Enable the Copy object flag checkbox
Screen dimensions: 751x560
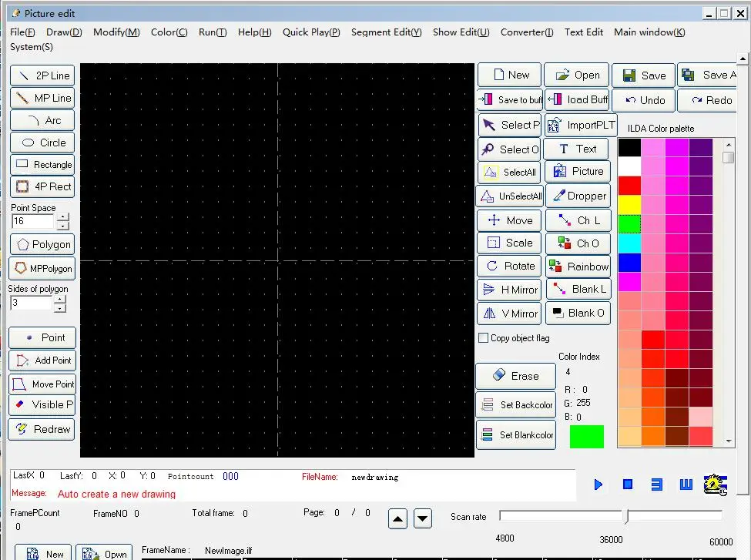point(484,338)
